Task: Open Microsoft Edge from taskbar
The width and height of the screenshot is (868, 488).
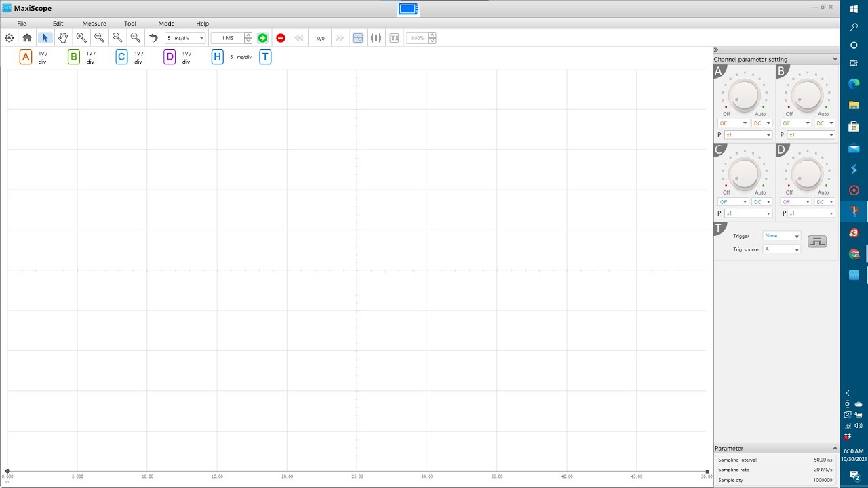Action: [854, 84]
